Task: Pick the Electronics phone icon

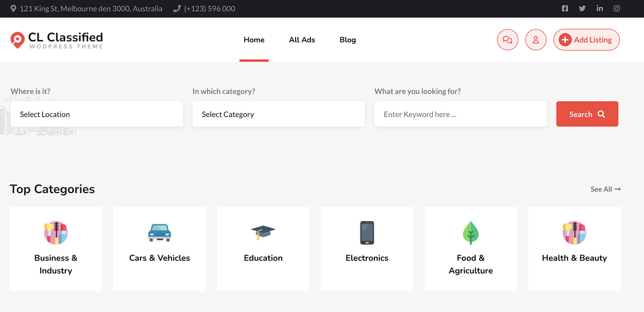Action: click(x=367, y=233)
